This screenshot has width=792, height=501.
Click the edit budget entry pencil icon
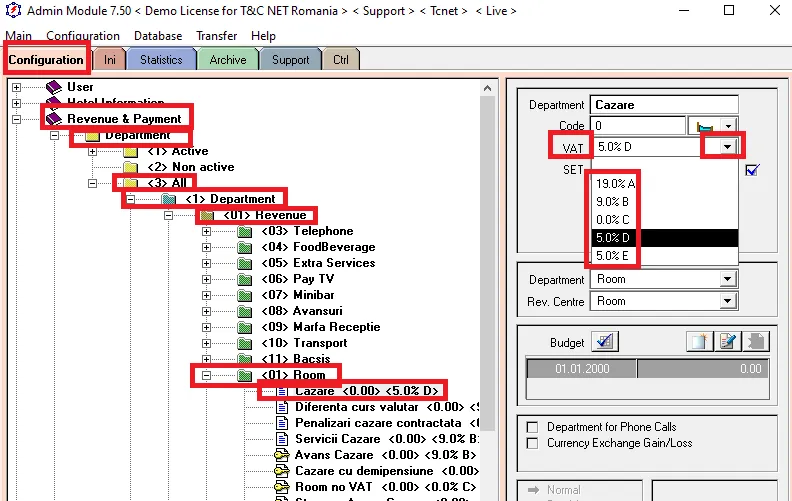tap(728, 342)
